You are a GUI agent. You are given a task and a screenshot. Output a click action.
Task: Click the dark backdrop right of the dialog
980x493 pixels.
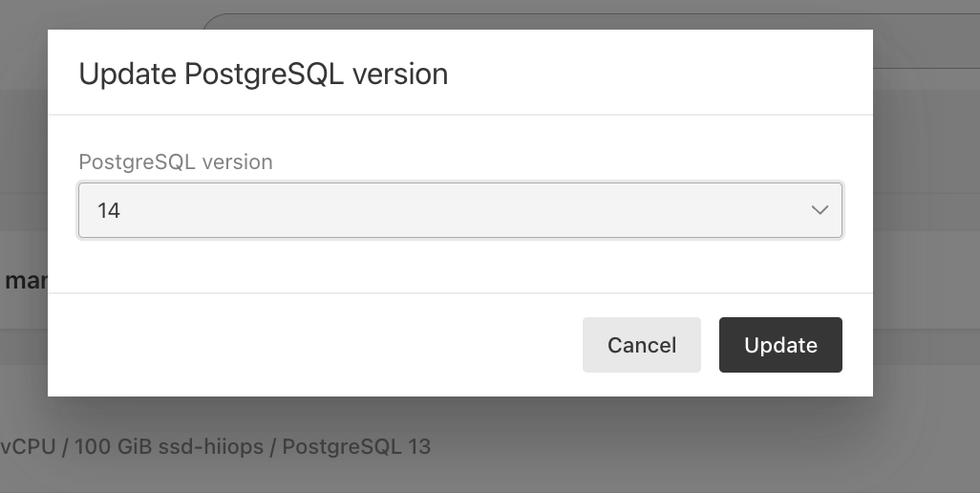coord(927,239)
